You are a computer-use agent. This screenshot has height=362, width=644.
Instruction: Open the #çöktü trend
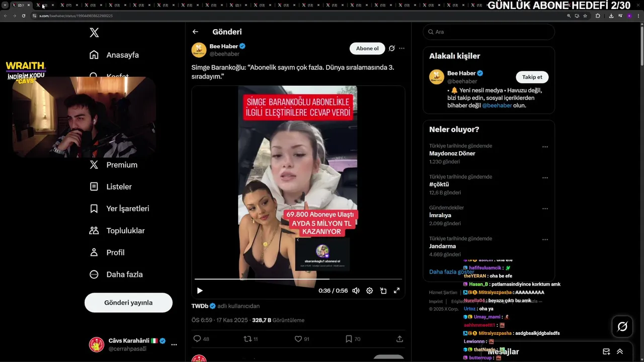(439, 185)
